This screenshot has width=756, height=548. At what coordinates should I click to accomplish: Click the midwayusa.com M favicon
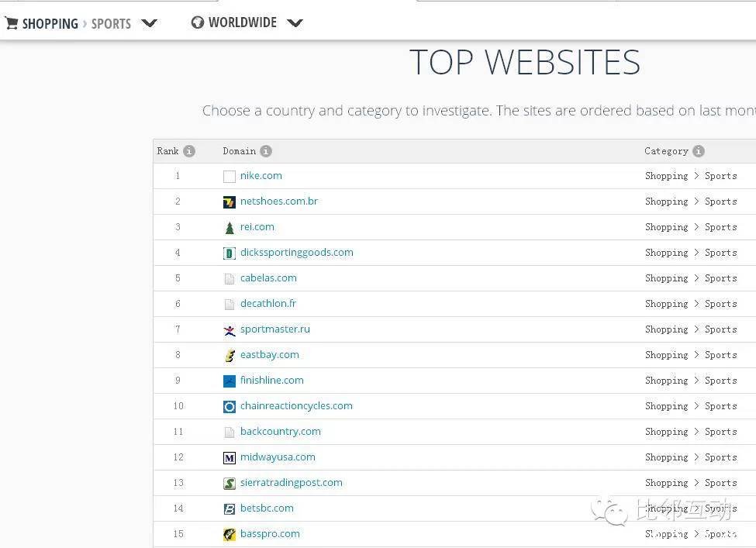(x=230, y=458)
